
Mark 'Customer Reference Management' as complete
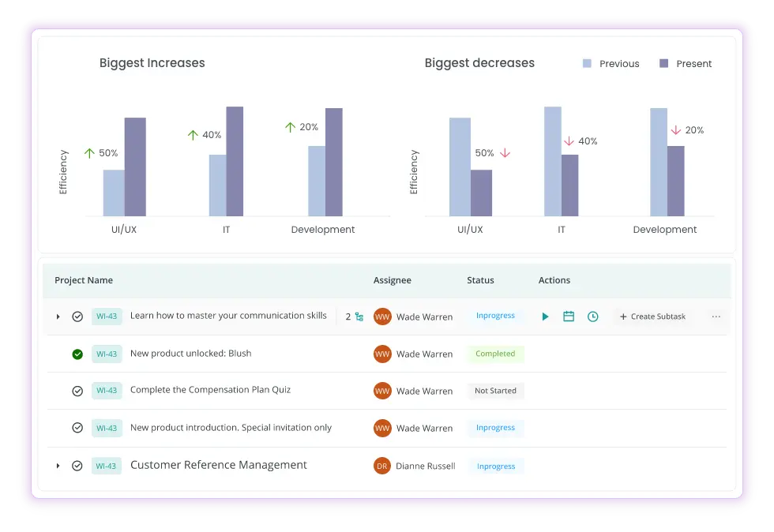click(77, 466)
